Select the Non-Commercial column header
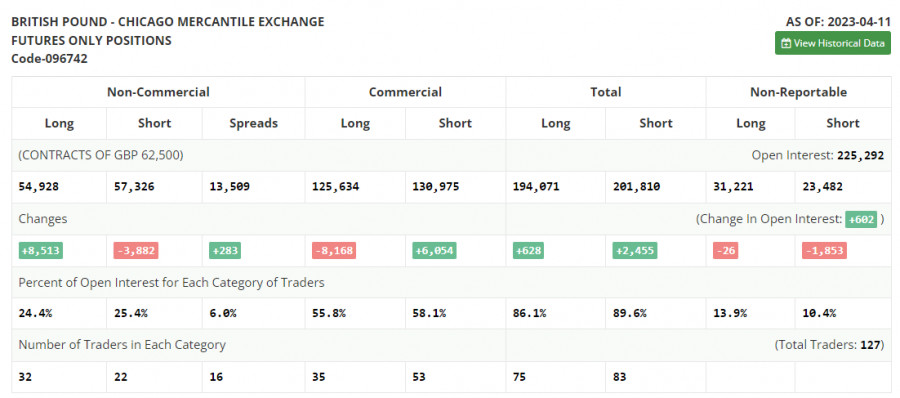This screenshot has height=398, width=900. pos(158,92)
